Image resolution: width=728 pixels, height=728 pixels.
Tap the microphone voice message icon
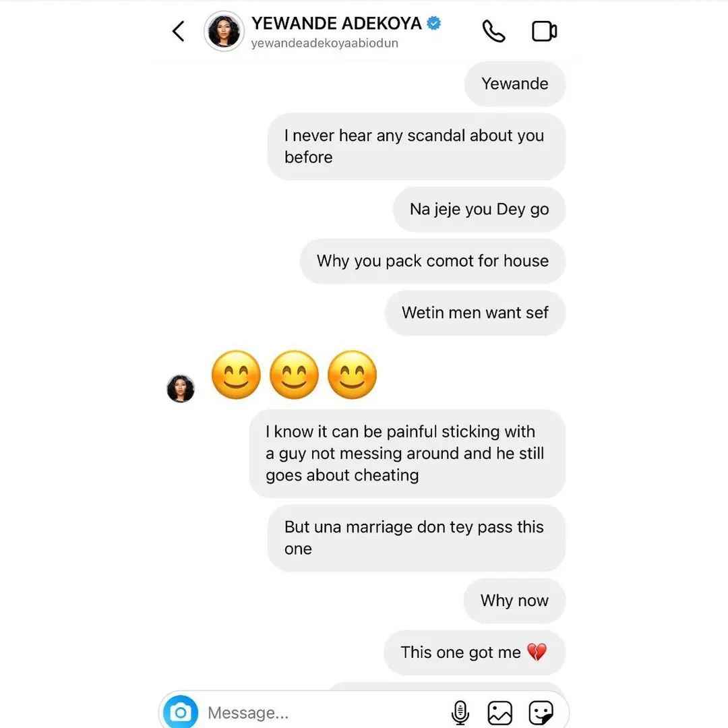click(x=460, y=712)
